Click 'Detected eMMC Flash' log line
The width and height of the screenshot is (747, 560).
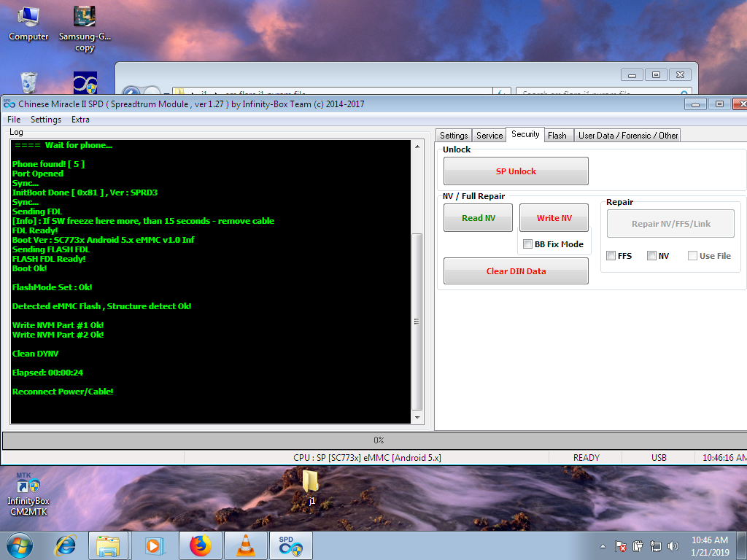coord(101,306)
